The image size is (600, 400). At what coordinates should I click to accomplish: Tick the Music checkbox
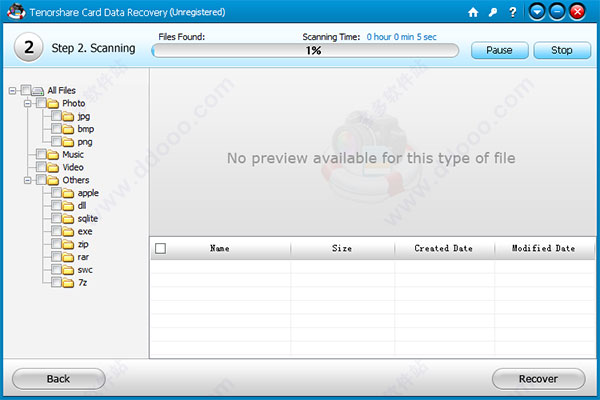(x=41, y=154)
